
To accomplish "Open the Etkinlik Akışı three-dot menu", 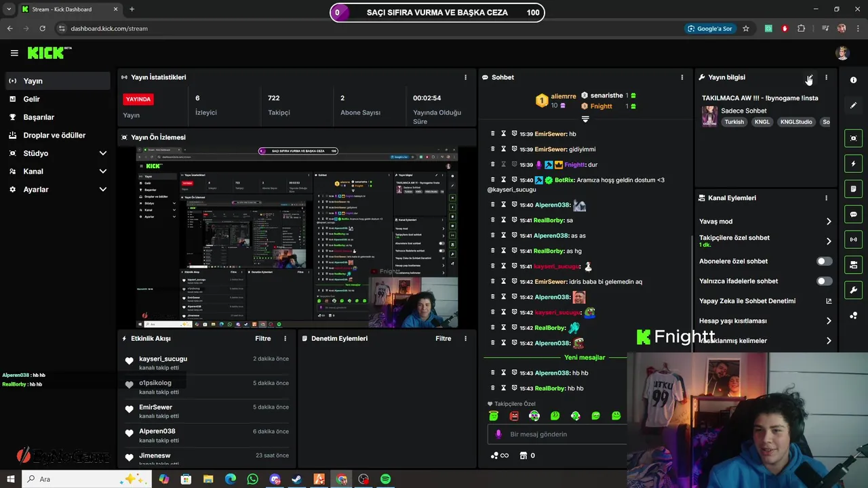I will point(285,338).
